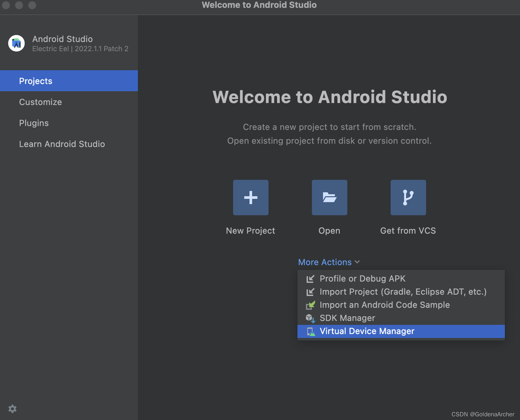This screenshot has width=520, height=420.
Task: Click the SDK Manager box icon
Action: pyautogui.click(x=311, y=318)
